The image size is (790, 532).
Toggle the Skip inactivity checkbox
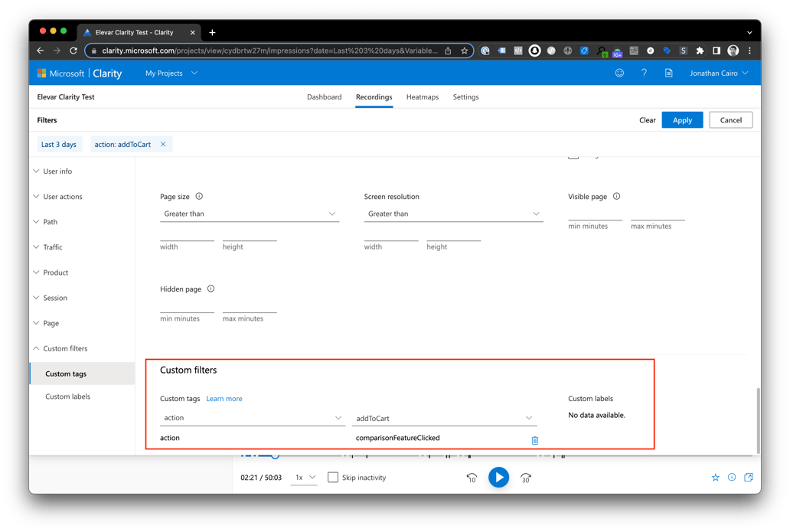click(x=332, y=477)
